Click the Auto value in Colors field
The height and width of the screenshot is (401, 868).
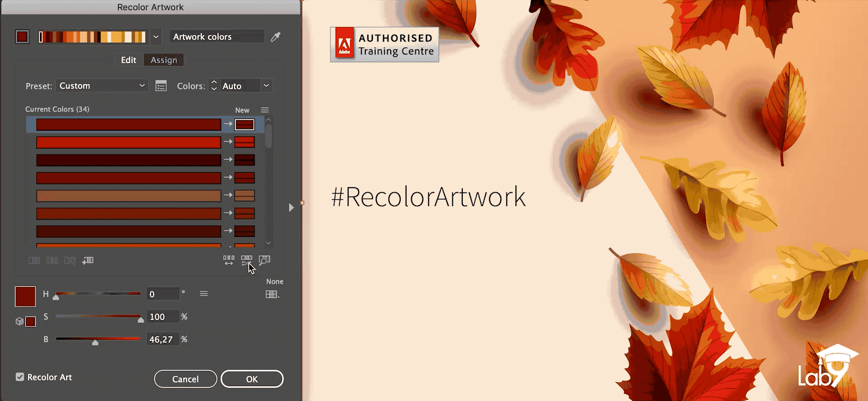click(x=240, y=86)
